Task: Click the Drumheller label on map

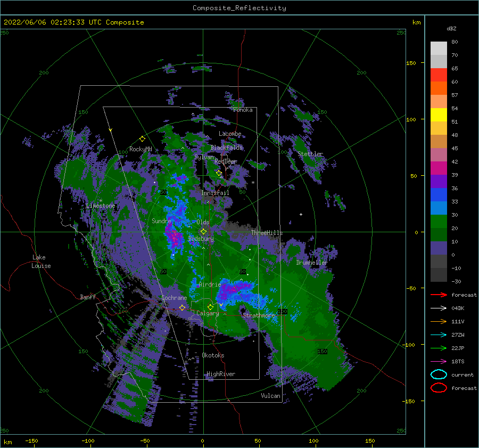Action: [311, 263]
